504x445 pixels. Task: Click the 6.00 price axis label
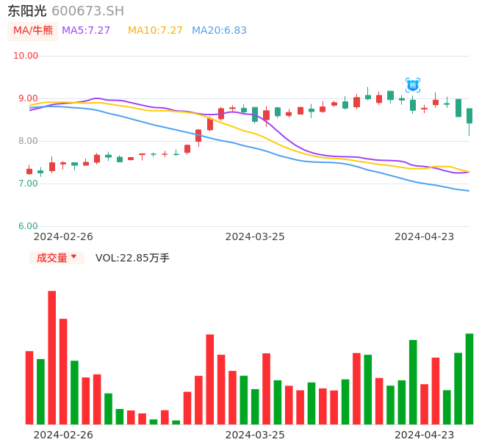(28, 226)
